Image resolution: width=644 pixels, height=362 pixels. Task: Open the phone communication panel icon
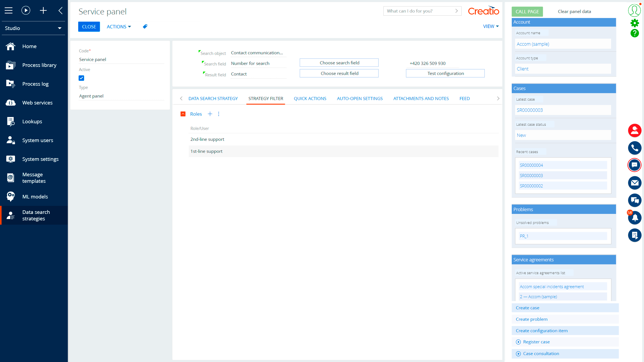click(x=635, y=148)
